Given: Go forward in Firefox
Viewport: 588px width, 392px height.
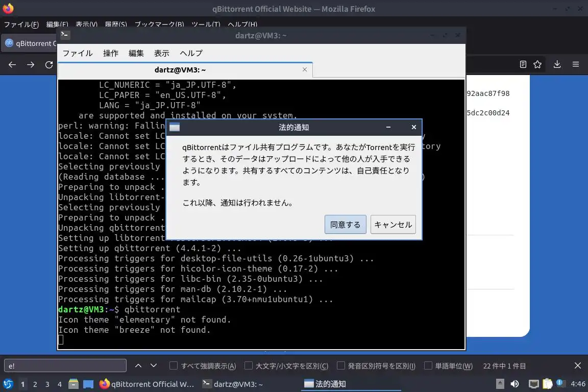Looking at the screenshot, I should click(x=31, y=64).
